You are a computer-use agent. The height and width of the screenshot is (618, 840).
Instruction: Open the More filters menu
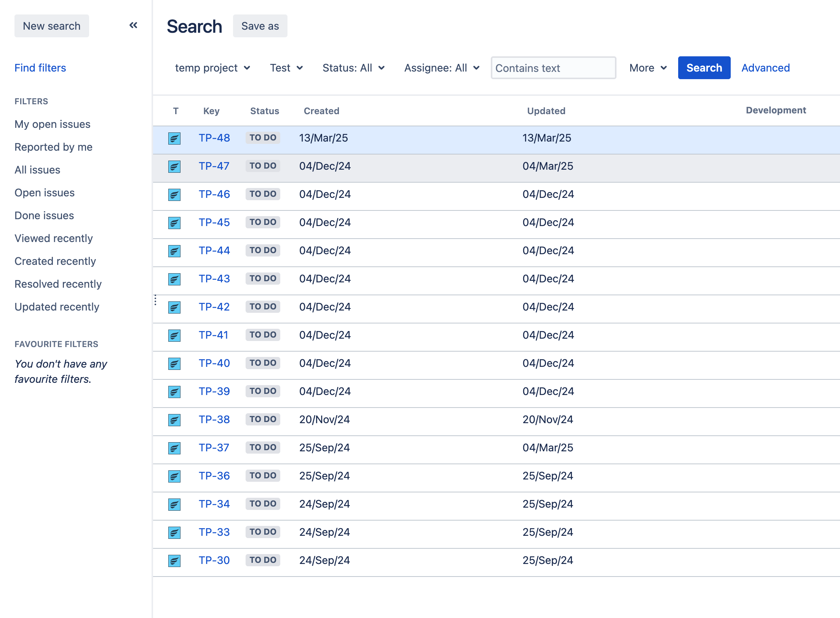coord(647,68)
